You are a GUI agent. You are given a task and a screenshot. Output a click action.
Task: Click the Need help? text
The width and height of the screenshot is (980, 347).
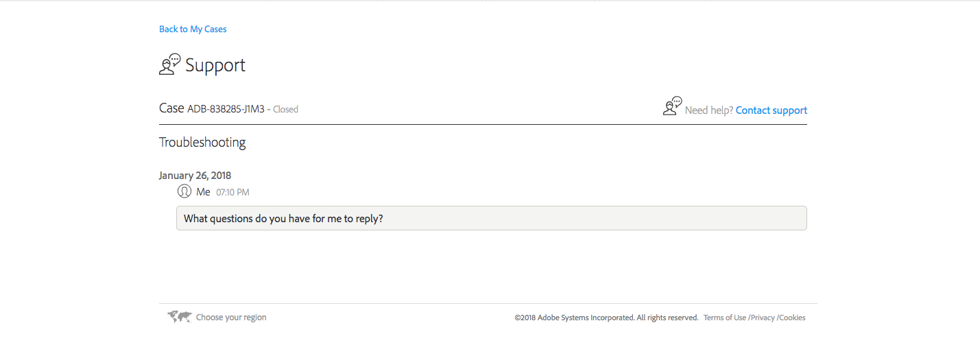(x=708, y=110)
